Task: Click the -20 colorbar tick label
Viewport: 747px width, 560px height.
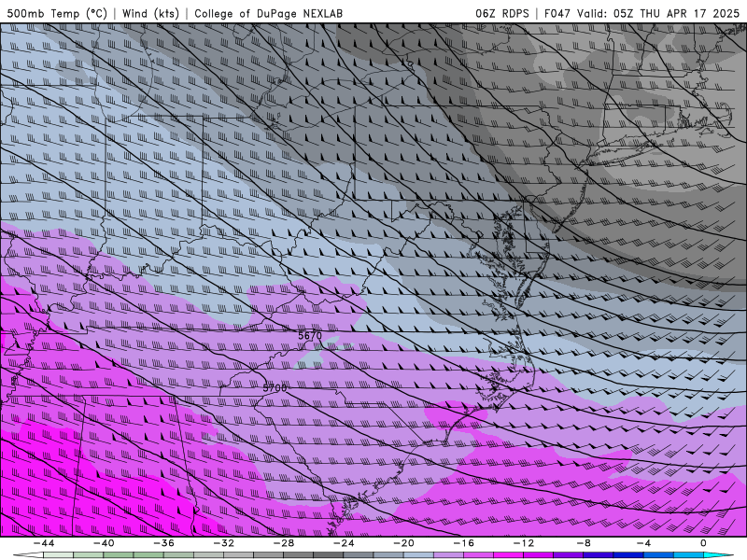Action: [x=403, y=543]
